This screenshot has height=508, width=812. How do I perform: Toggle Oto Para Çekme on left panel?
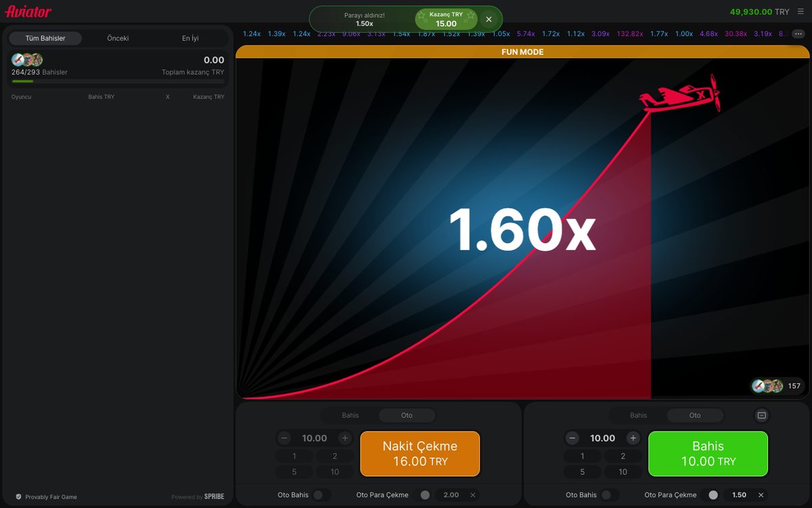424,495
